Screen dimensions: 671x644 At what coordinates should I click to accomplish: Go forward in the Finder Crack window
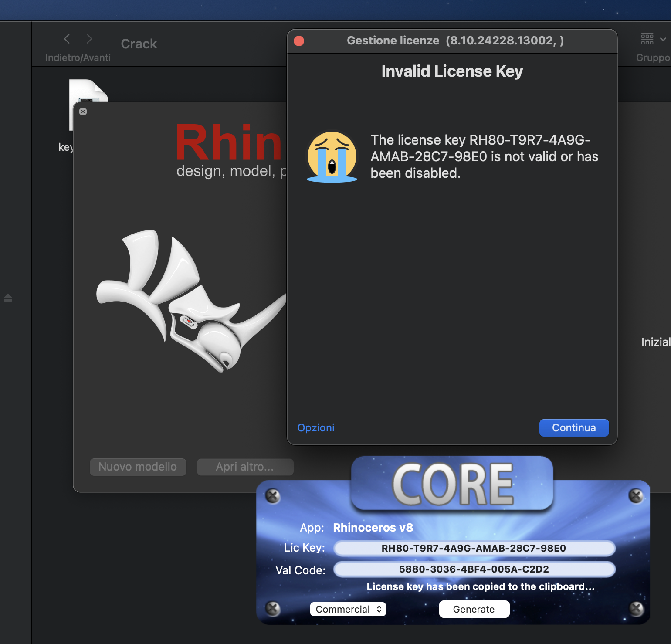click(x=89, y=39)
